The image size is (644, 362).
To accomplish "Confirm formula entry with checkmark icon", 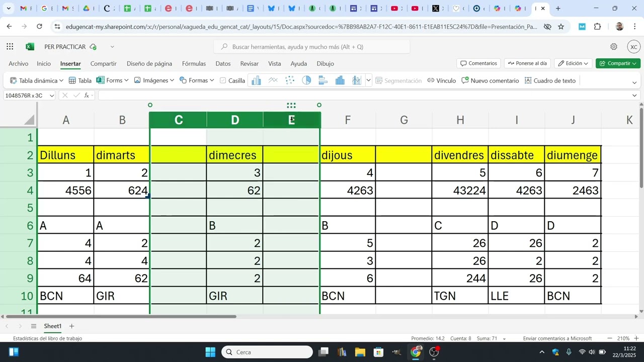I will (x=76, y=96).
